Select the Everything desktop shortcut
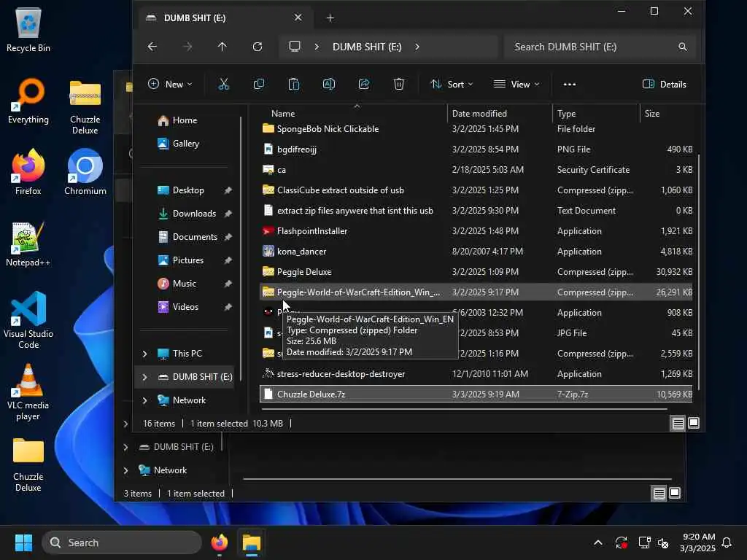 coord(28,101)
